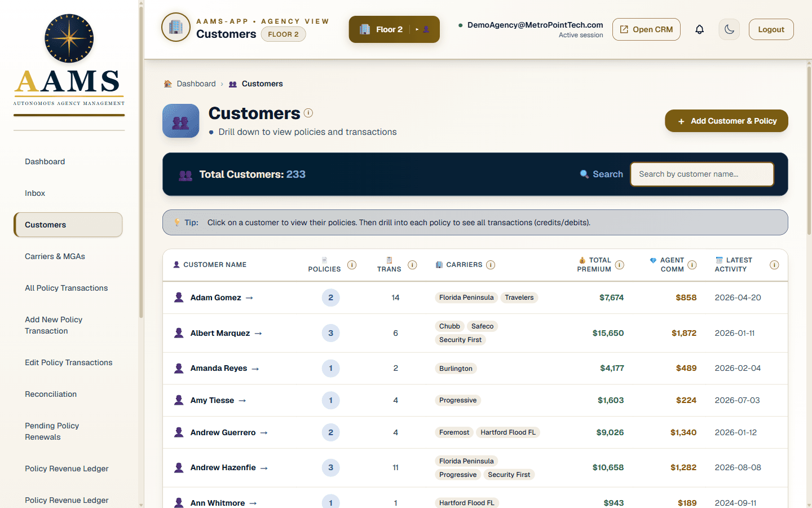Toggle dark mode with the moon icon
This screenshot has width=812, height=508.
point(729,29)
